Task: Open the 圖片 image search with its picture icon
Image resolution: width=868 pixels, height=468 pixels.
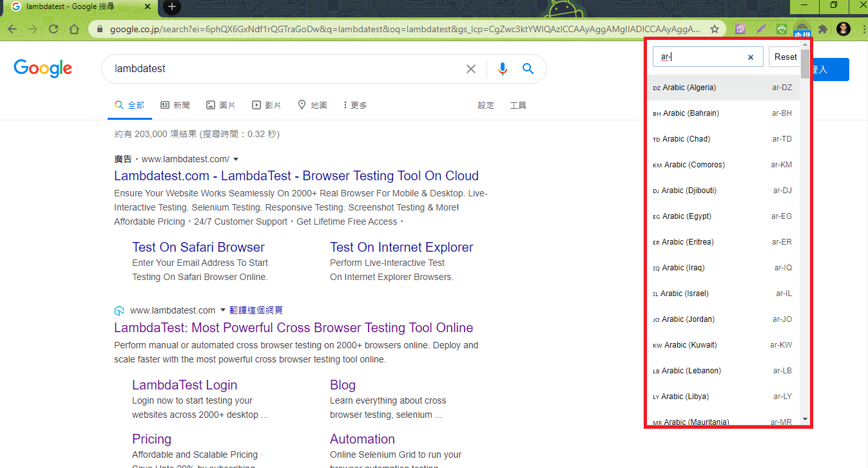Action: tap(210, 104)
